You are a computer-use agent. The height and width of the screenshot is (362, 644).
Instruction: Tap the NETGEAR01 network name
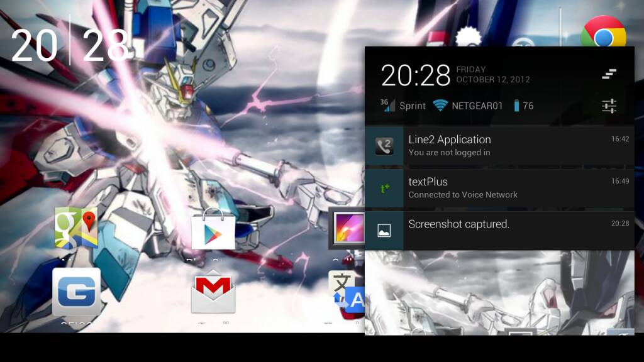(477, 106)
